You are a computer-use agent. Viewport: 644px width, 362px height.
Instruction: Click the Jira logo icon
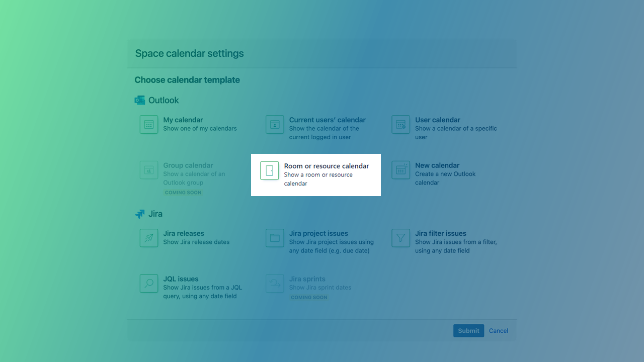point(140,214)
